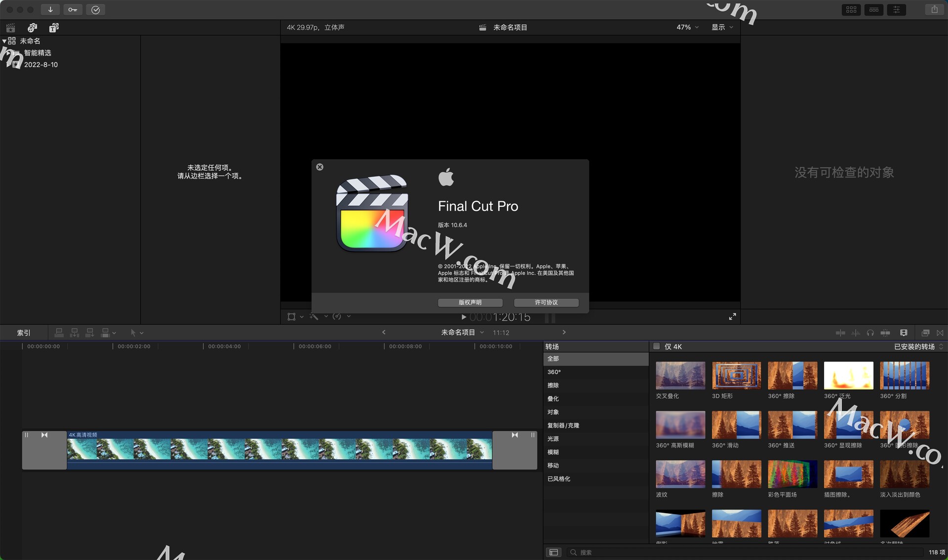Screen dimensions: 948x560
Task: Click the import media arrow icon
Action: click(x=50, y=9)
